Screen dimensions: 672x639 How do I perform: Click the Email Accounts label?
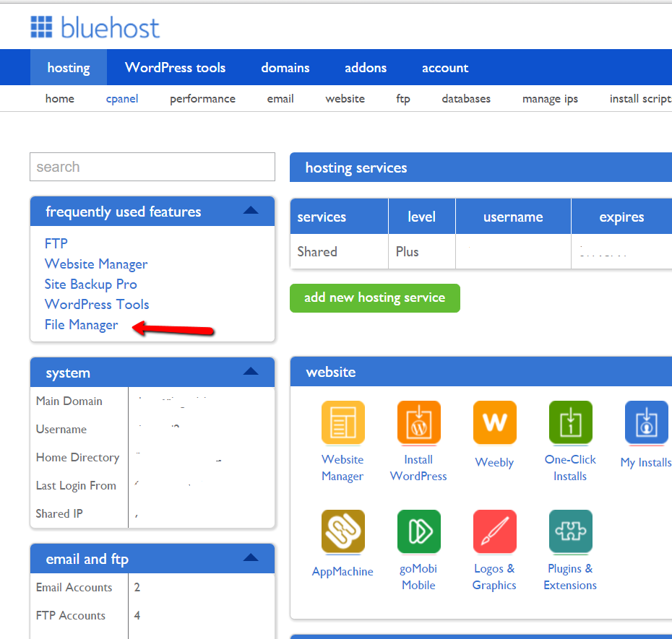pyautogui.click(x=74, y=587)
